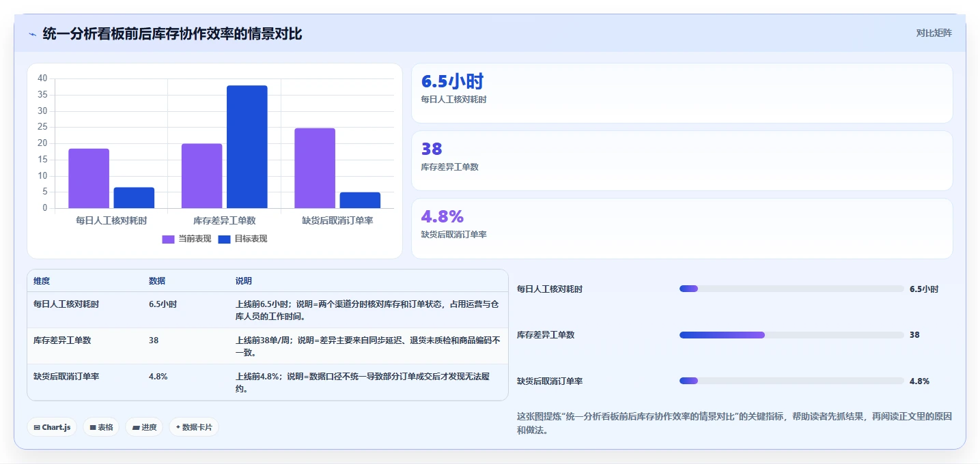The image size is (980, 464).
Task: Toggle the 目标表现 legend swatch
Action: [224, 239]
